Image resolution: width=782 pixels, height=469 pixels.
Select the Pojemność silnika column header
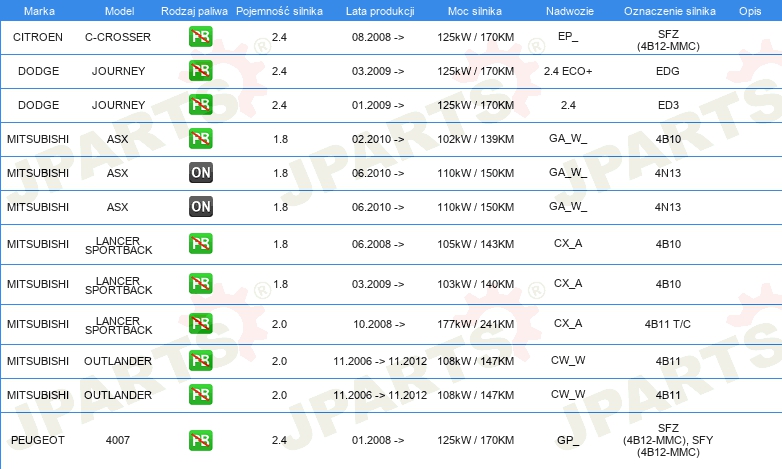coord(279,11)
